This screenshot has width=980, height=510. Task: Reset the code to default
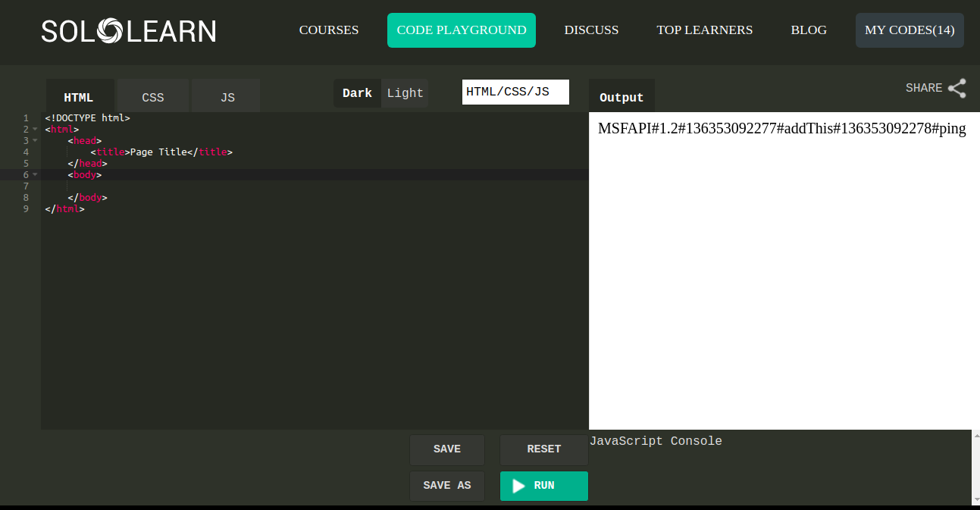[x=543, y=449]
